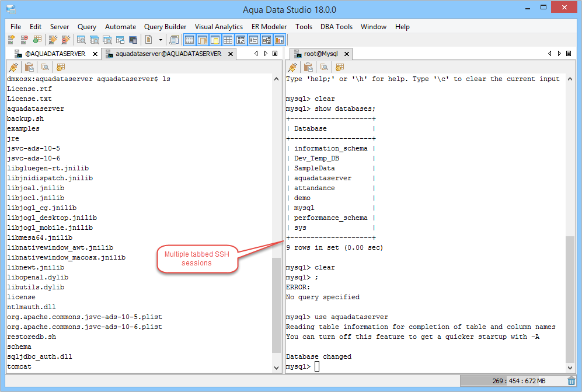Toggle the highlighted hierarchy diagram view button
Screen dimensions: 582x392
[x=267, y=40]
